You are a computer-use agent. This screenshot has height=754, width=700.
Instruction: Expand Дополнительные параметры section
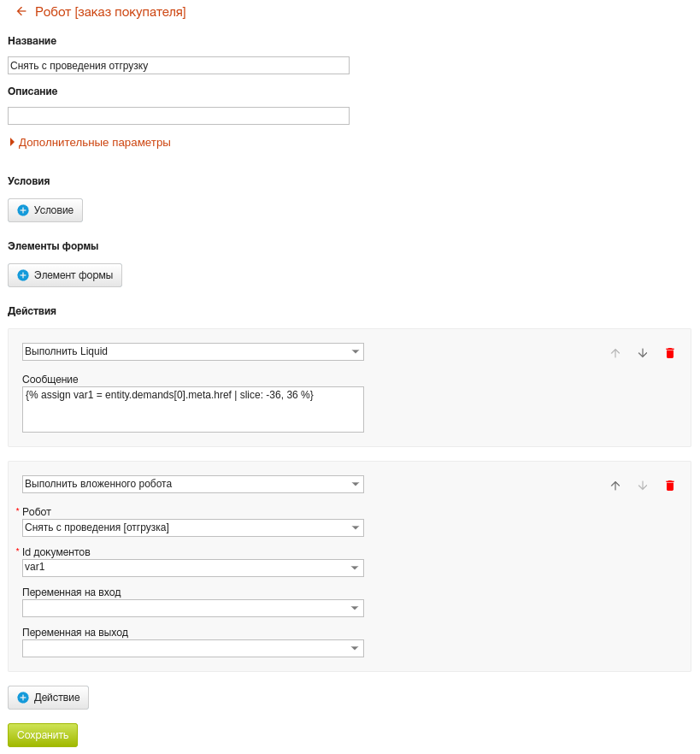click(91, 142)
